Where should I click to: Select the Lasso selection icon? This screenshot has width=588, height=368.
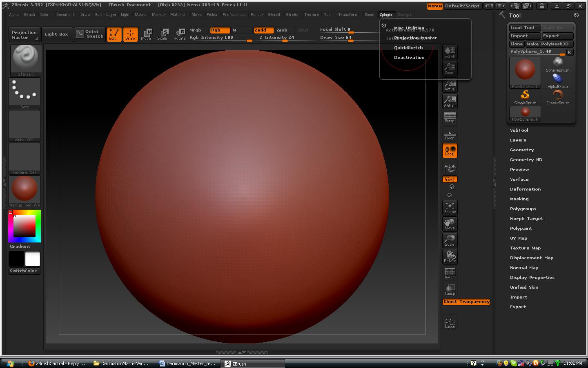[450, 323]
